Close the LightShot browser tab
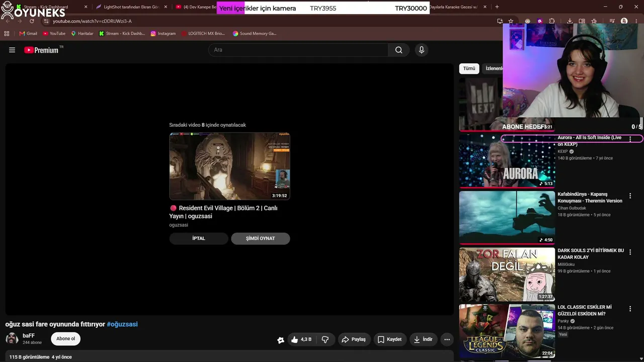This screenshot has width=644, height=362. tap(166, 7)
